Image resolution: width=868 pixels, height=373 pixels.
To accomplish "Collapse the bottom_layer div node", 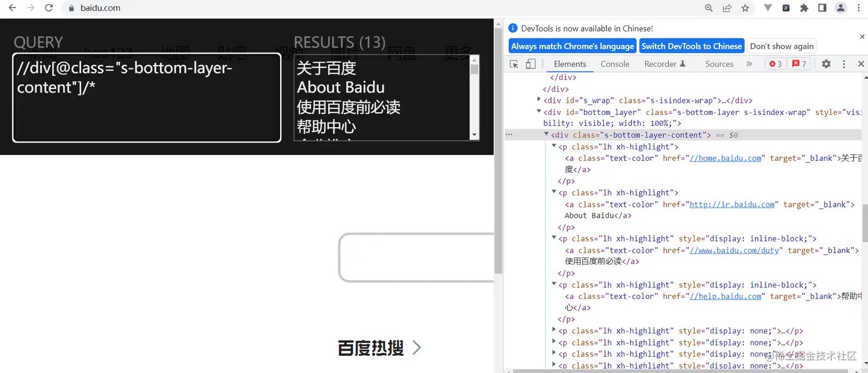I will click(x=539, y=112).
